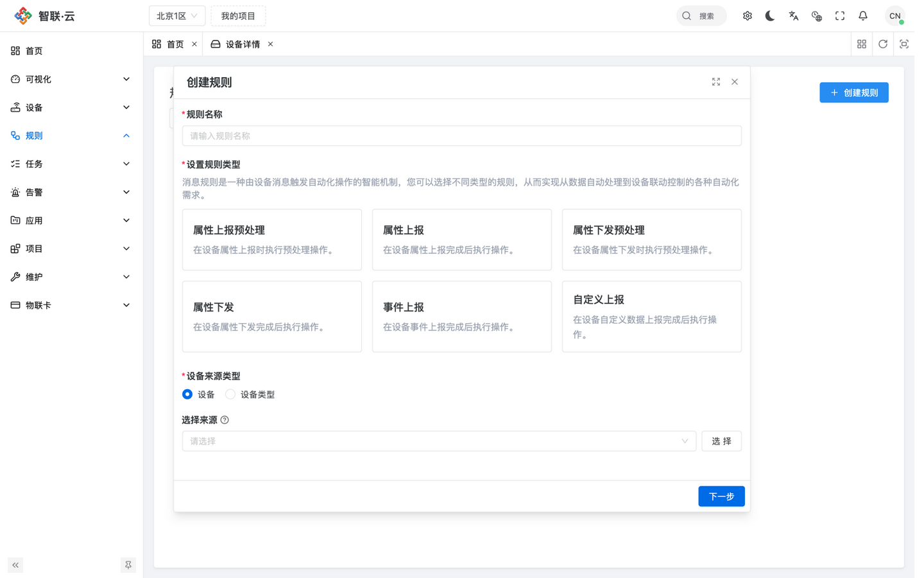Open notifications bell icon

(x=863, y=16)
